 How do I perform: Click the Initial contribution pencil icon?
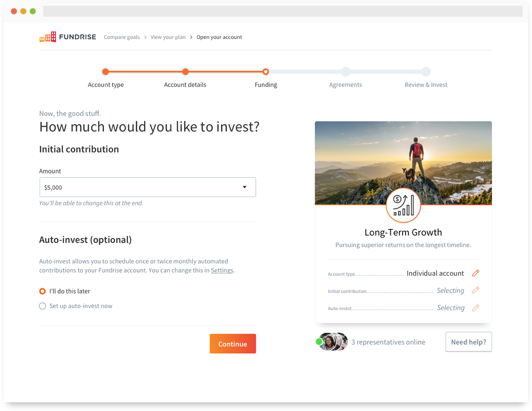476,290
